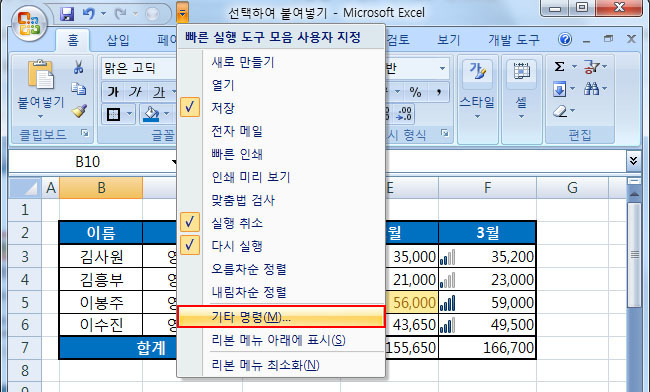Click the Undo arrow icon
The image size is (650, 392).
tap(88, 14)
